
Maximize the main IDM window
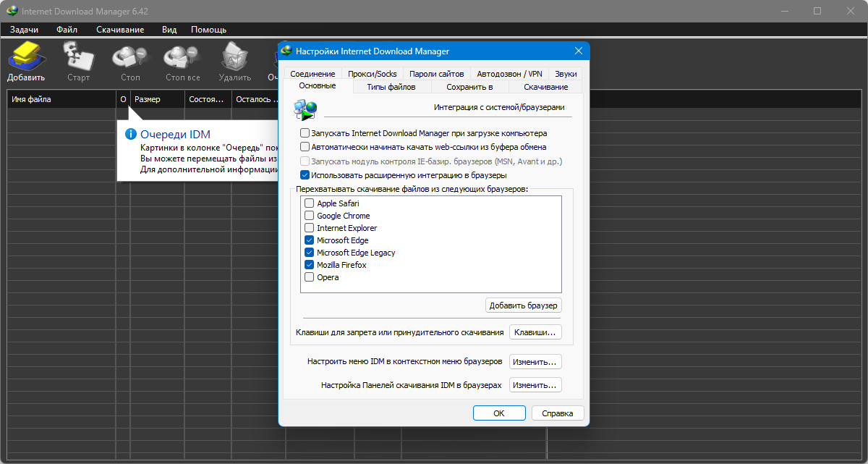coord(817,11)
